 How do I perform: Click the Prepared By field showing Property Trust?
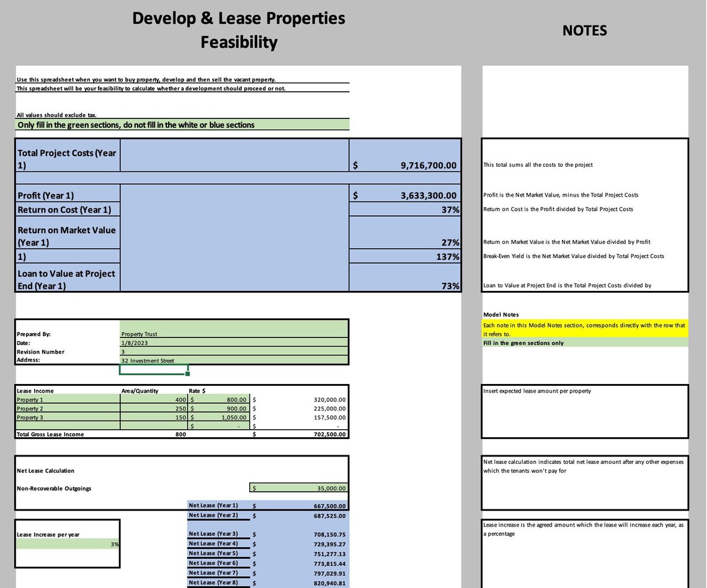(x=234, y=334)
